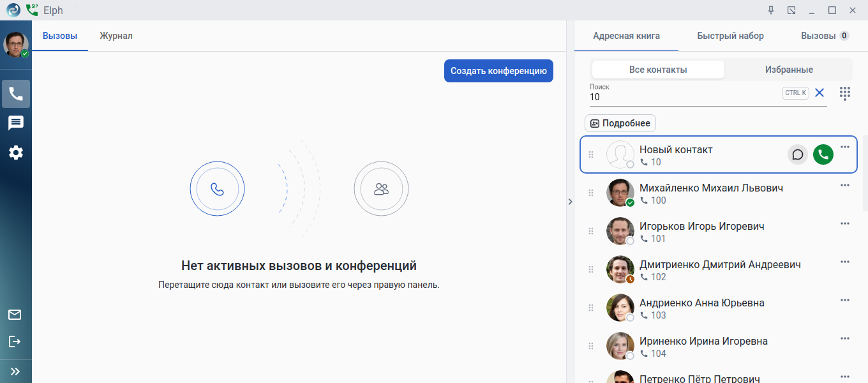Click the SIP phone status icon
This screenshot has width=868, height=383.
pos(32,10)
